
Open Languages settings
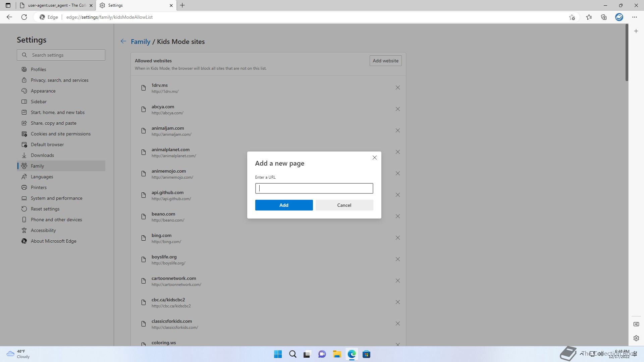[x=61, y=177]
